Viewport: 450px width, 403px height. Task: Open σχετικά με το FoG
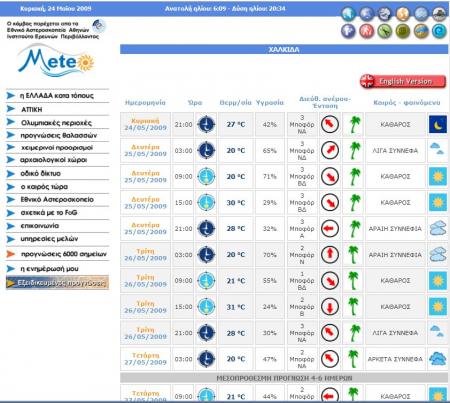49,213
